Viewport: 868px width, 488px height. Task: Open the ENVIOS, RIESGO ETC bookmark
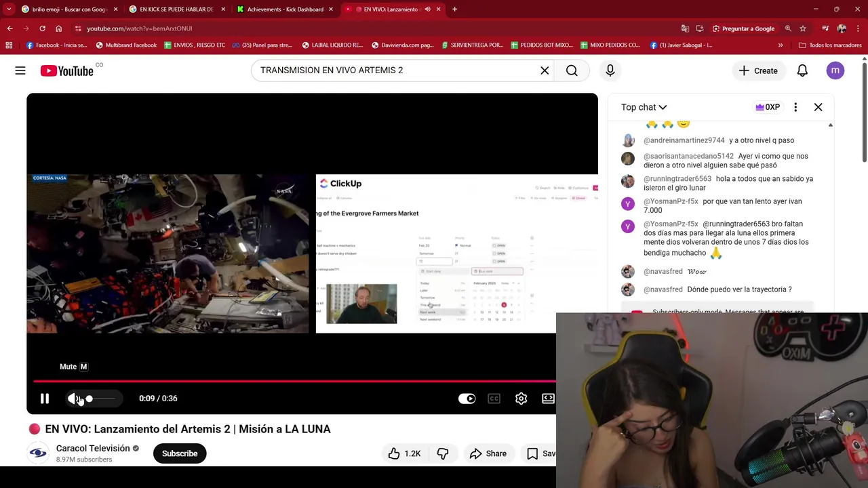click(x=195, y=45)
